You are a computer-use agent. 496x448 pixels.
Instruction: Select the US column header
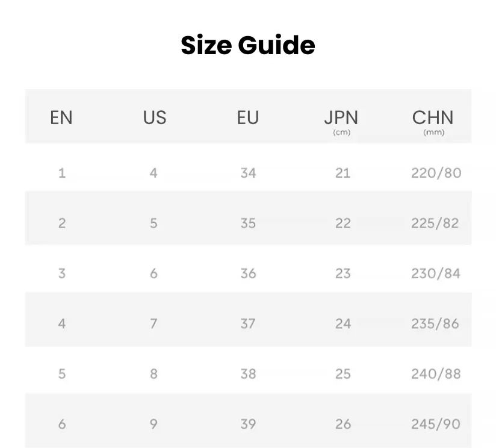[154, 117]
